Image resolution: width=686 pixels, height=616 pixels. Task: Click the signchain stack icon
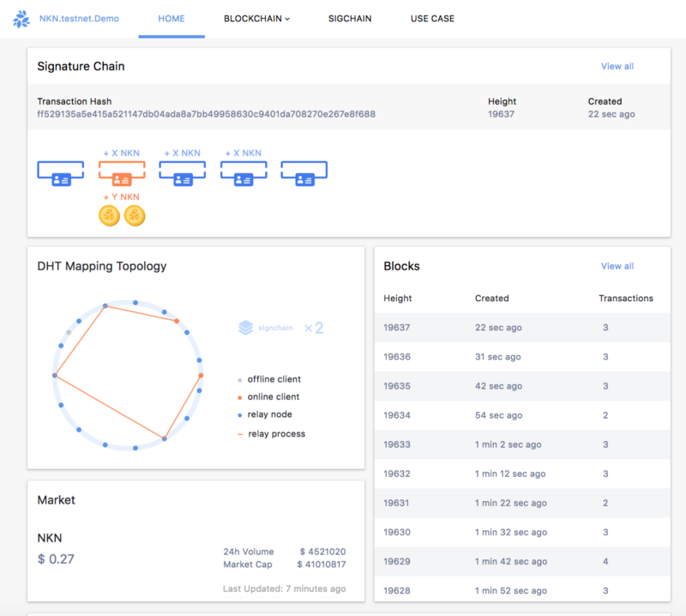point(245,328)
